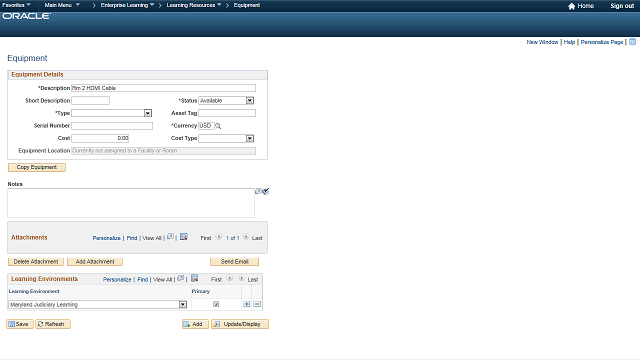
Task: Zoom Attachments grid into new window icon
Action: 170,237
